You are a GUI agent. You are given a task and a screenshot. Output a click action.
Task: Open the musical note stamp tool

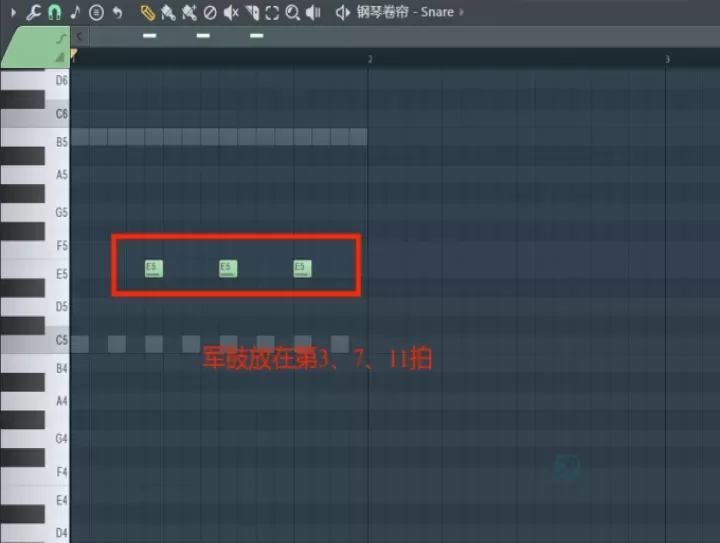(75, 12)
